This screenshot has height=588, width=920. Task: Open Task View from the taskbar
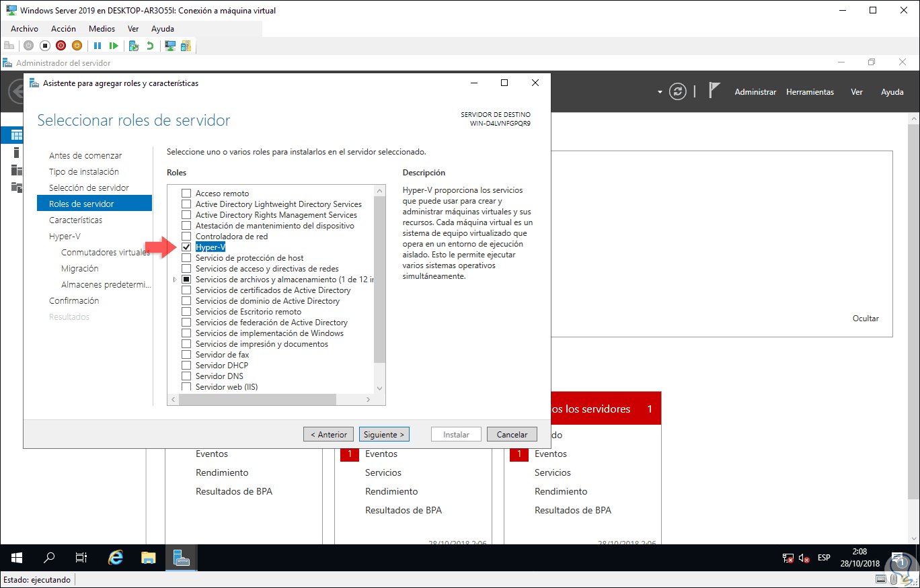[x=81, y=558]
